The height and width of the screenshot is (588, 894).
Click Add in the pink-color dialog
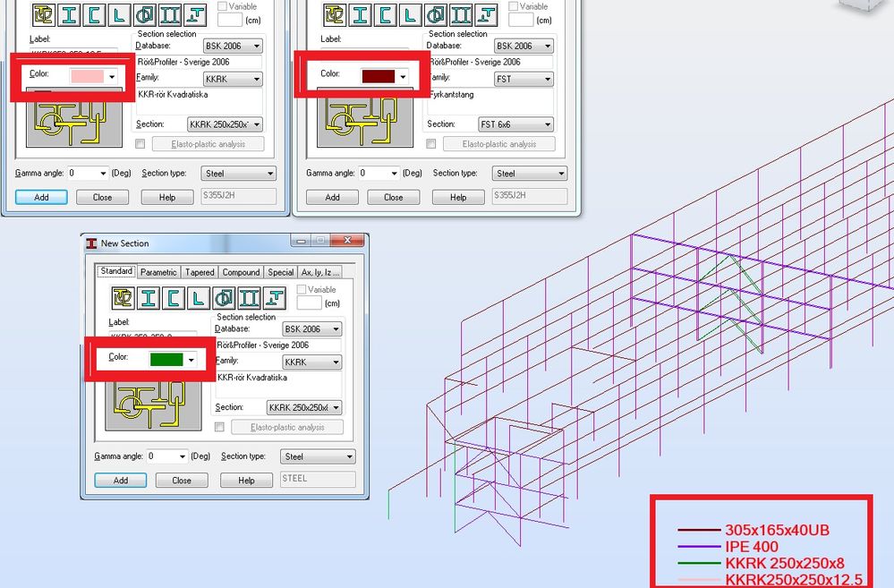(42, 197)
